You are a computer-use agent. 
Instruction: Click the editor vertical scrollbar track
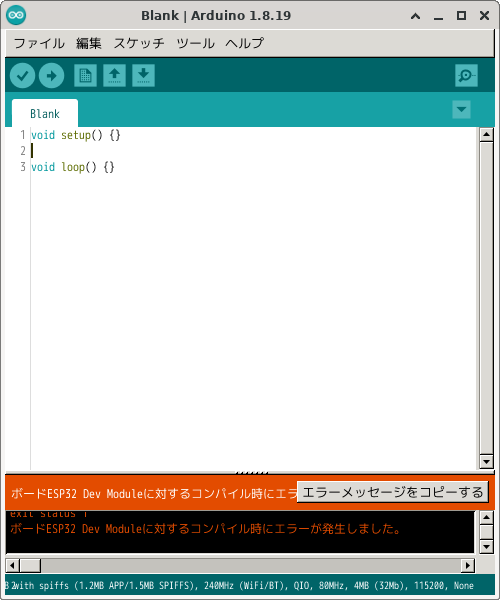coord(486,298)
